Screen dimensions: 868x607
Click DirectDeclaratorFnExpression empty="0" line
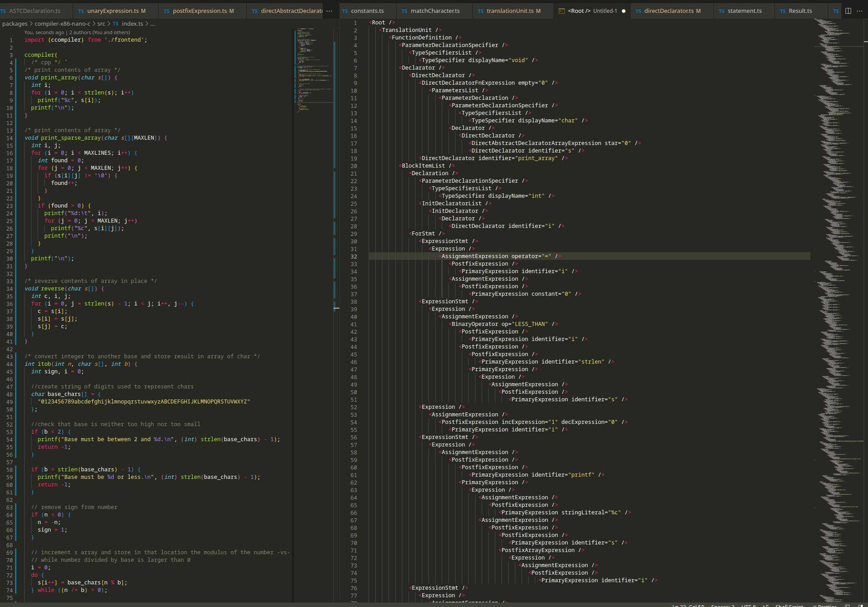pos(488,83)
